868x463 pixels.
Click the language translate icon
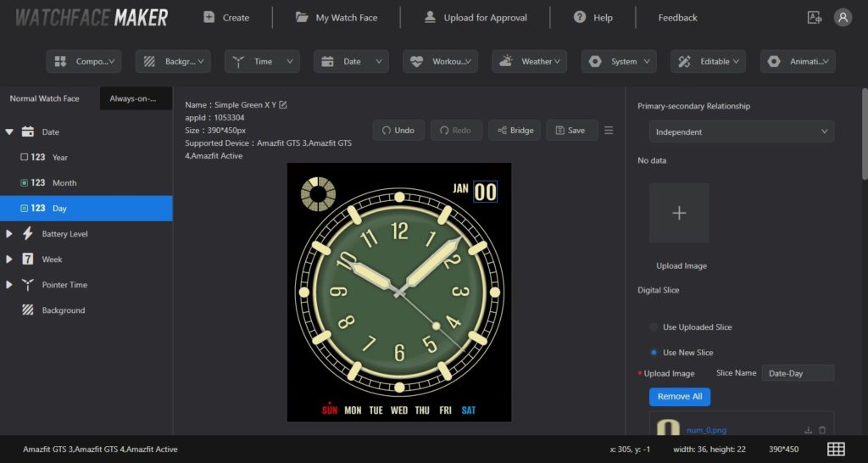(815, 17)
